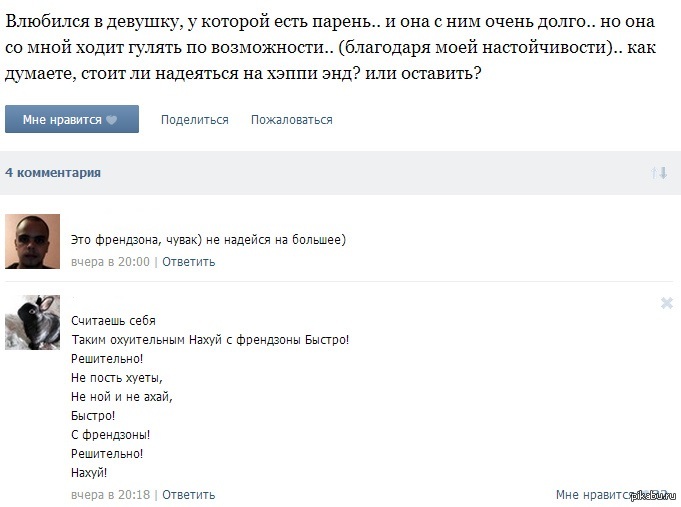The image size is (681, 507).
Task: Click the line "С френдзоны!" in the second comment
Action: pos(111,435)
